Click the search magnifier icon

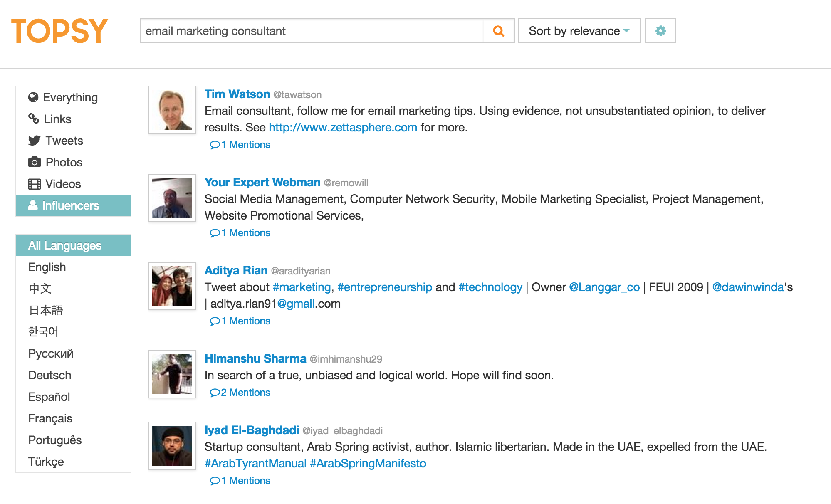pyautogui.click(x=498, y=31)
